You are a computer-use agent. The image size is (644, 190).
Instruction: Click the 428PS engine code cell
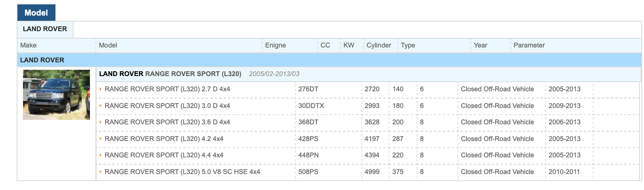tap(308, 139)
